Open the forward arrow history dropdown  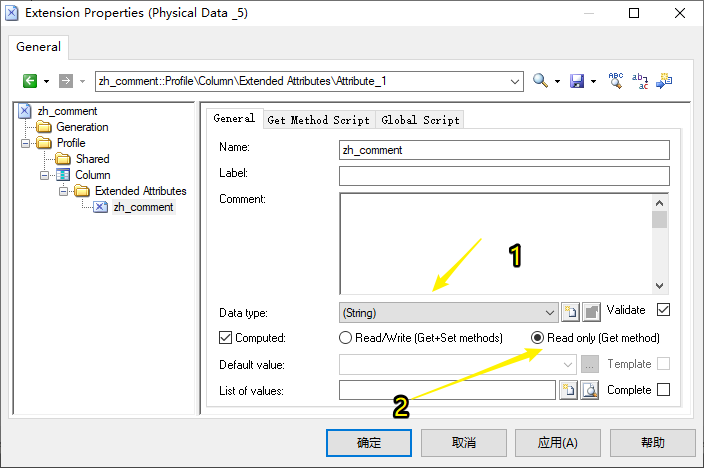pos(82,81)
